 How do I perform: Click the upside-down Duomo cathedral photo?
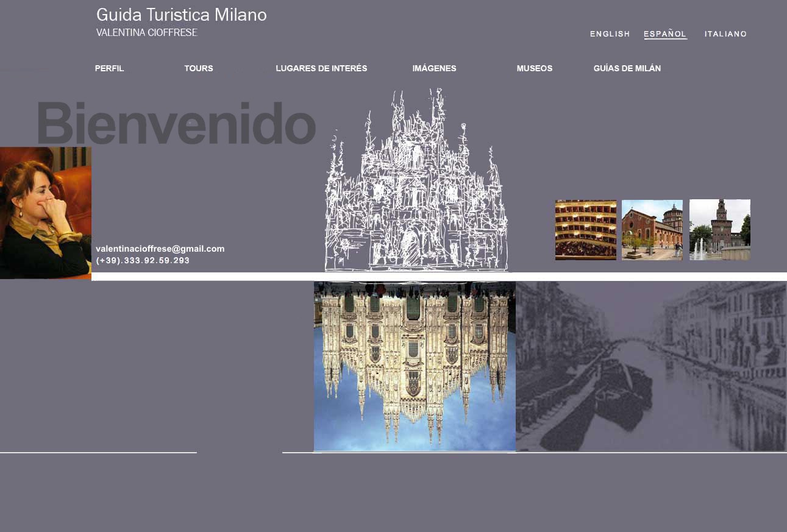click(415, 366)
